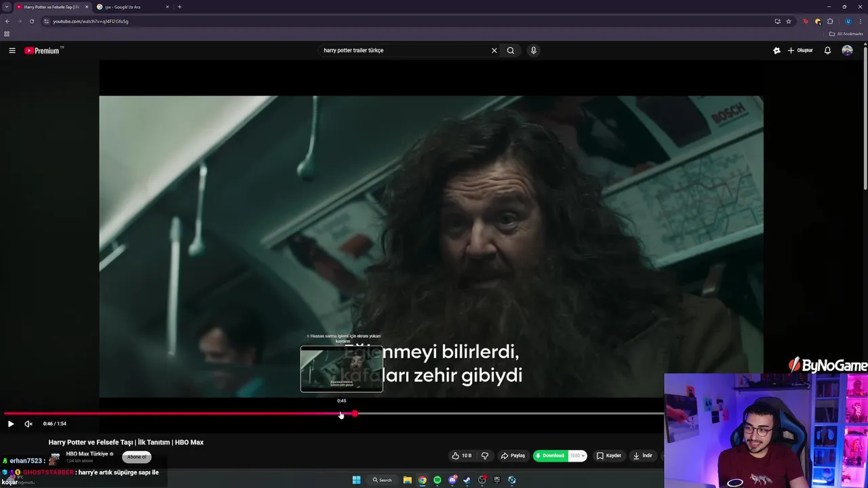Image resolution: width=868 pixels, height=488 pixels.
Task: Dislike the video with thumbs down
Action: (x=485, y=455)
